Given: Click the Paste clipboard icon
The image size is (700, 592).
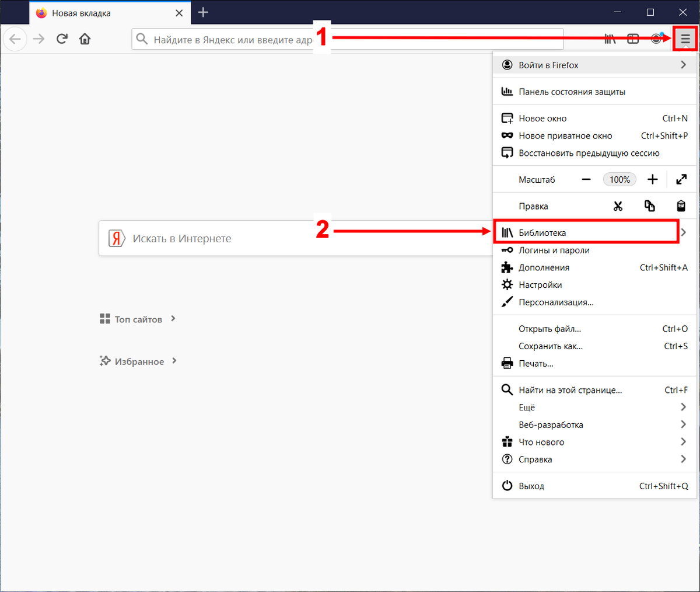Looking at the screenshot, I should coord(680,206).
